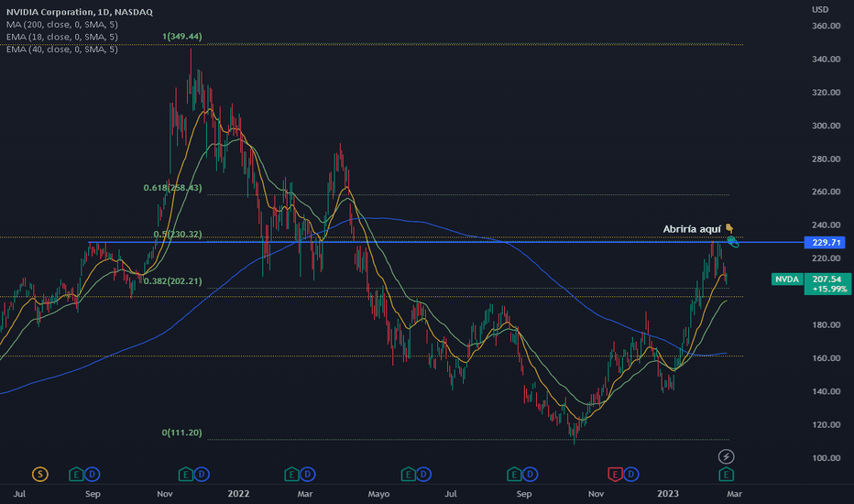
Task: Open the dividend D marker beside red E
Action: pos(631,475)
